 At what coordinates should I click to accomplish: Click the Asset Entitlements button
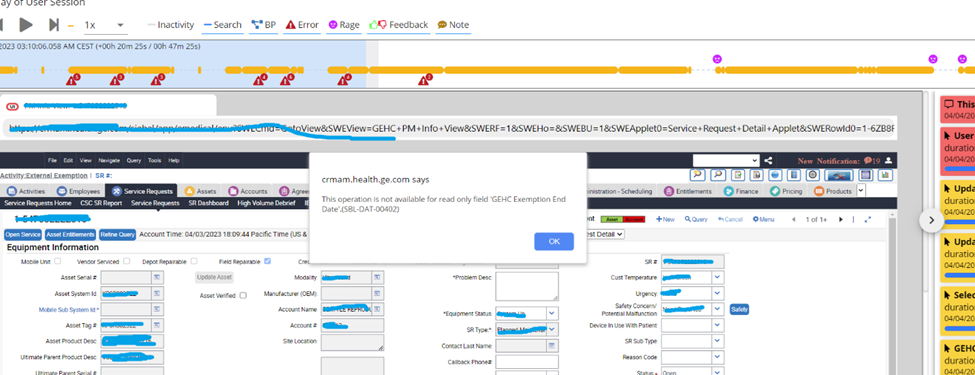[x=70, y=234]
